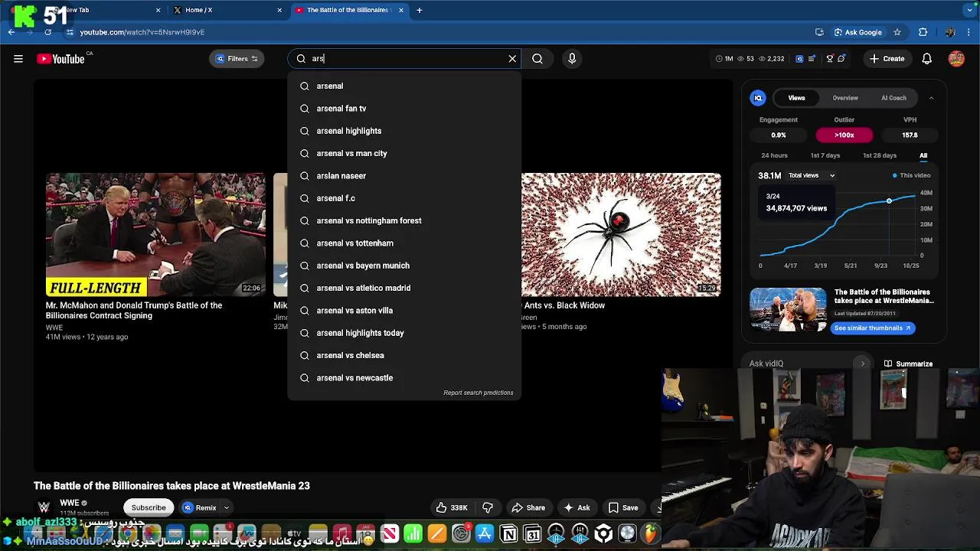The height and width of the screenshot is (551, 980).
Task: Click the Share button
Action: [528, 507]
